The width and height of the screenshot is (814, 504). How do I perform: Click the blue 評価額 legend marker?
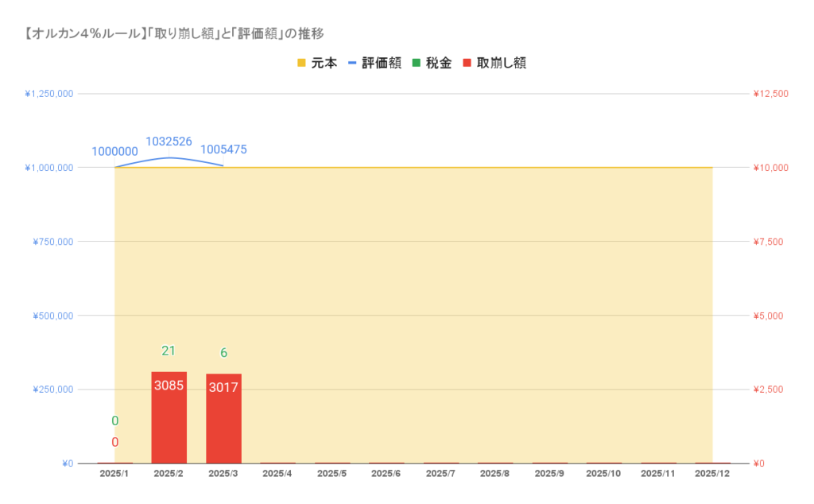click(352, 64)
